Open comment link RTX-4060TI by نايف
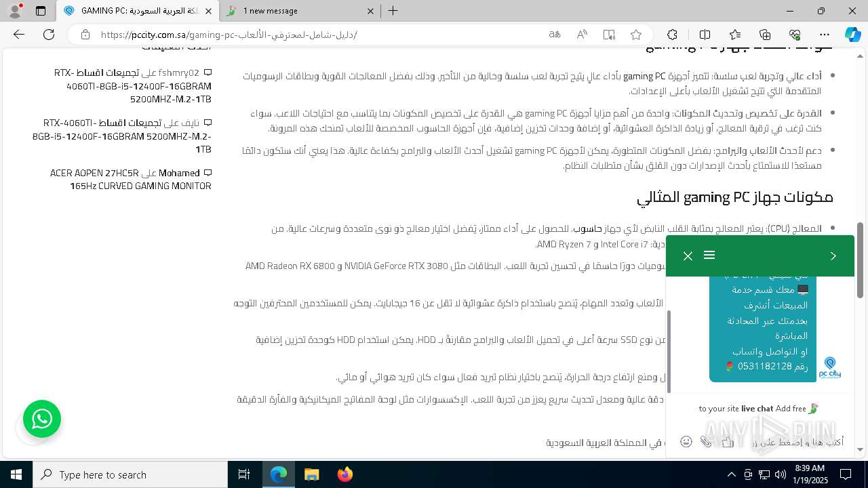Viewport: 868px width, 488px height. [x=122, y=136]
